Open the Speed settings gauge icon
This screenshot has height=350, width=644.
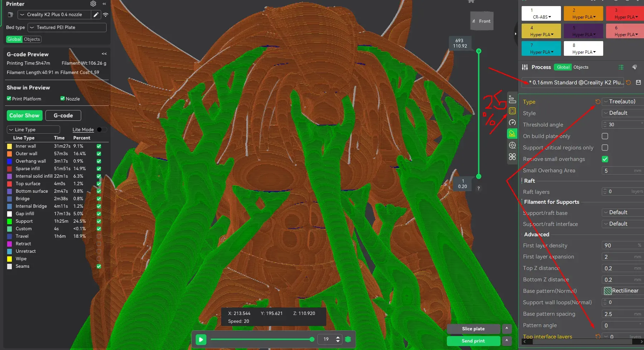pyautogui.click(x=512, y=123)
